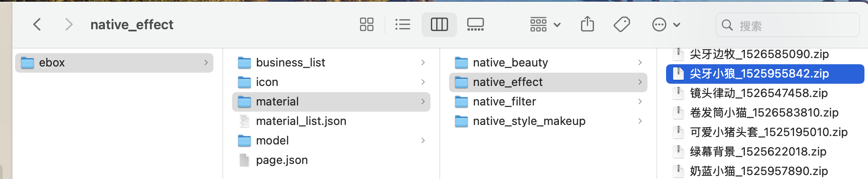
Task: Select the 镜头律动_1526547458.zip file
Action: pyautogui.click(x=758, y=93)
